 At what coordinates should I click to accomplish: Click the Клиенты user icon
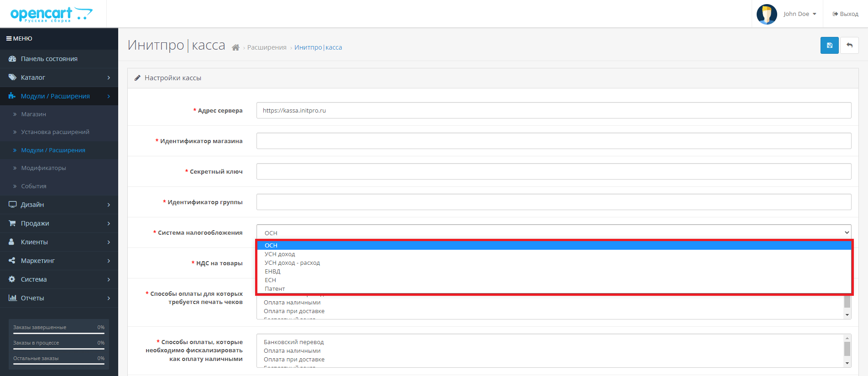pyautogui.click(x=12, y=242)
